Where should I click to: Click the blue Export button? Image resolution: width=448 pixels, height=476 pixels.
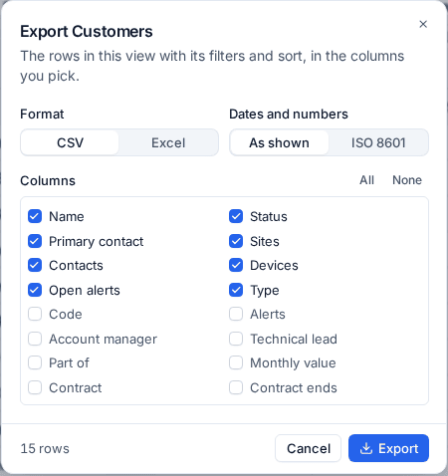point(388,448)
